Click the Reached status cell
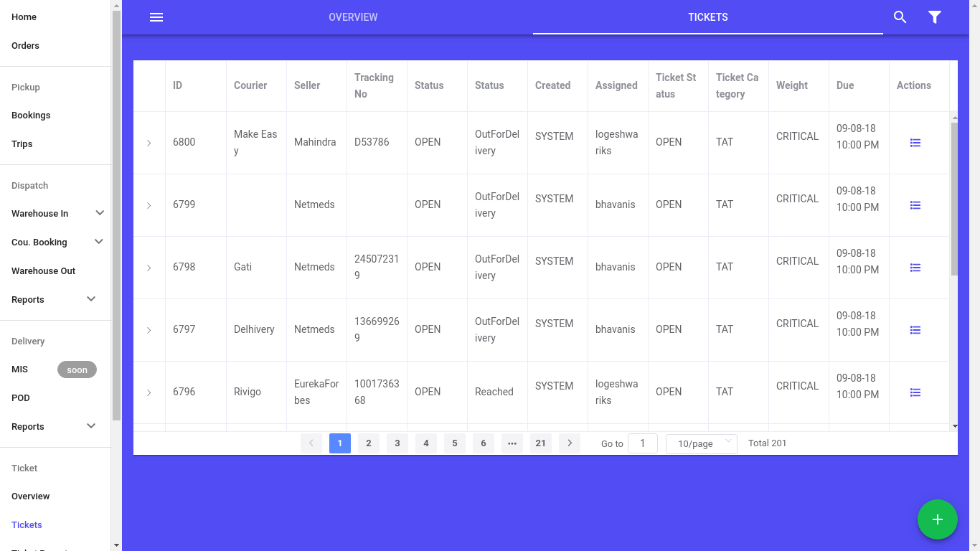This screenshot has height=551, width=980. (494, 392)
